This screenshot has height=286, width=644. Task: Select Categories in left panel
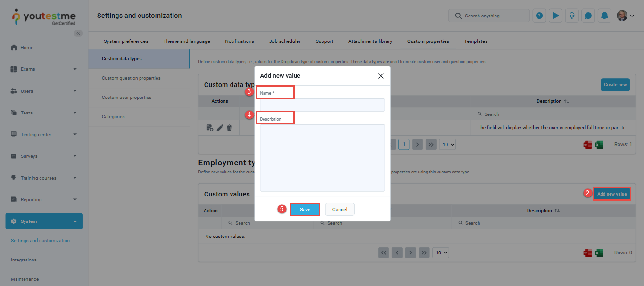(x=139, y=117)
